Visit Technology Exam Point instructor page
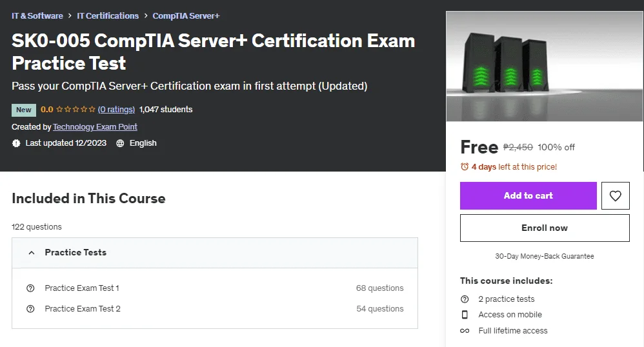Viewport: 644px width, 347px height. point(95,127)
